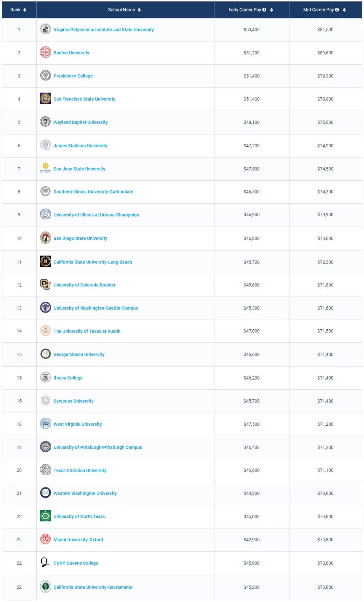
Task: Click the Boston University seal icon
Action: pos(45,52)
